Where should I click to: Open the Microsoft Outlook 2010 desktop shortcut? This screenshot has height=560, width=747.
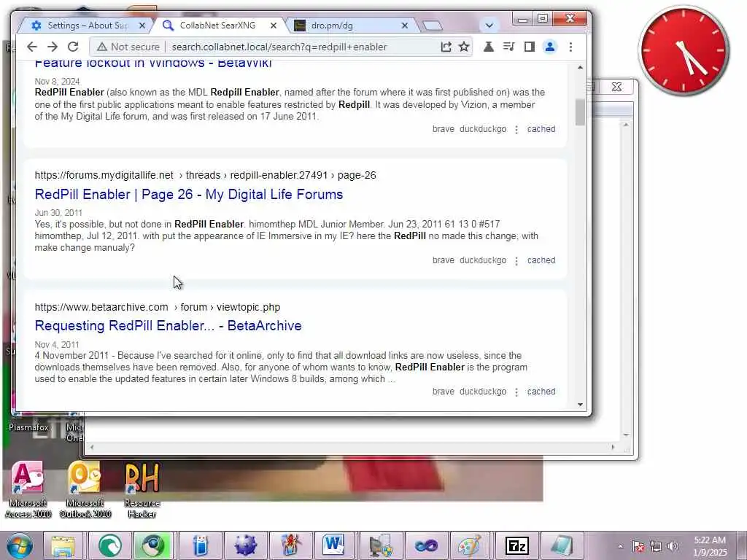pos(85,489)
